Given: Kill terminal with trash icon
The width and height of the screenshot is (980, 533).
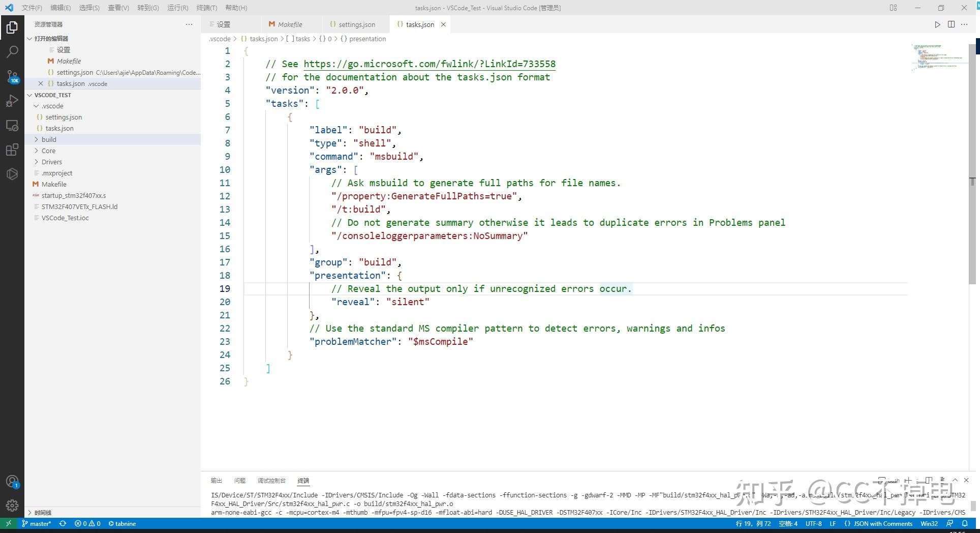Looking at the screenshot, I should click(942, 480).
